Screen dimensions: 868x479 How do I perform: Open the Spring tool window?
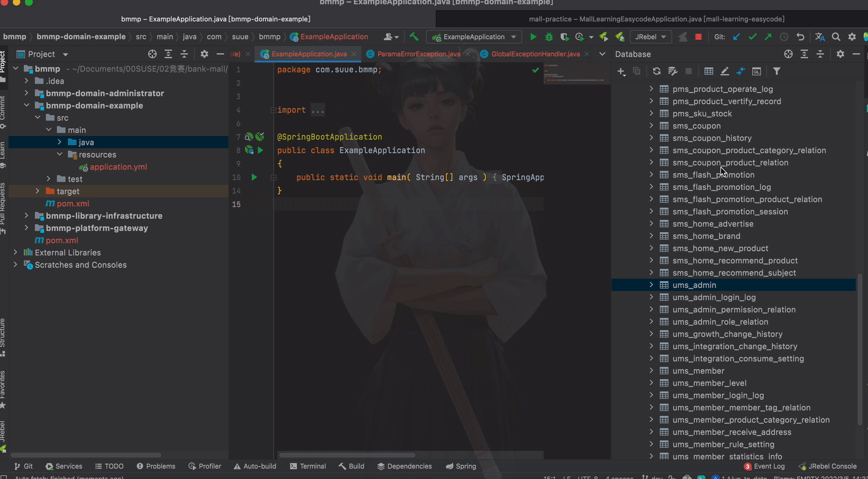pos(461,466)
